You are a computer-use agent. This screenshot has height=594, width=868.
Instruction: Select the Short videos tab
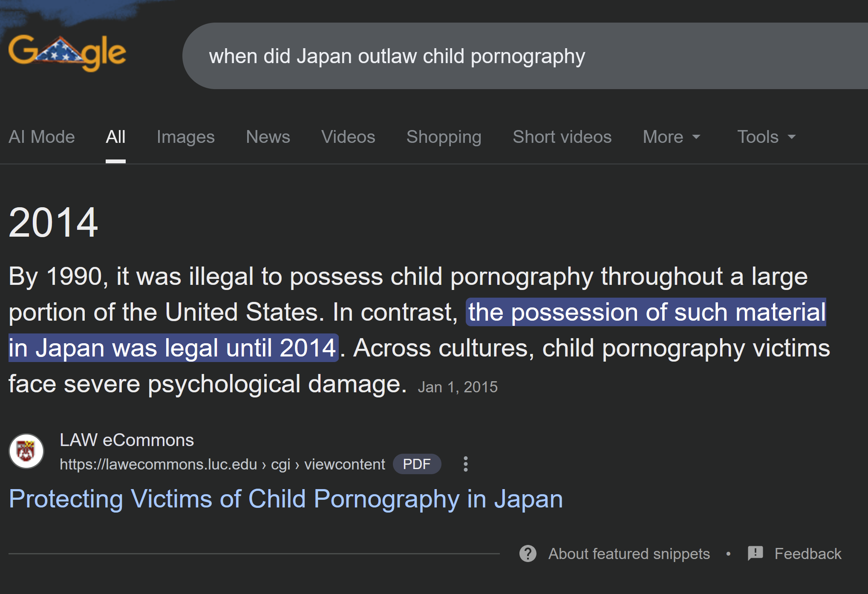coord(562,137)
